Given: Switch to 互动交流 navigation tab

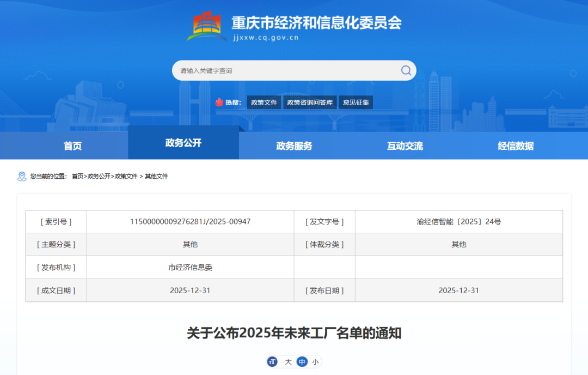Looking at the screenshot, I should [x=405, y=146].
